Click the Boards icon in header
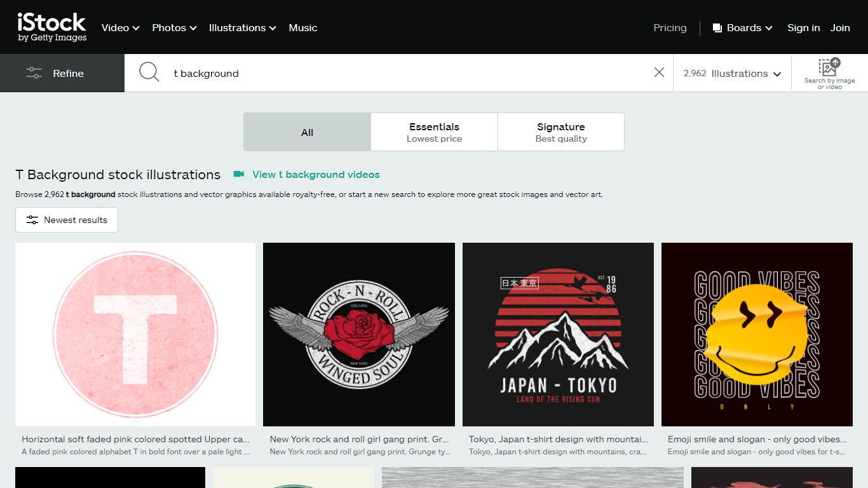 (x=717, y=28)
